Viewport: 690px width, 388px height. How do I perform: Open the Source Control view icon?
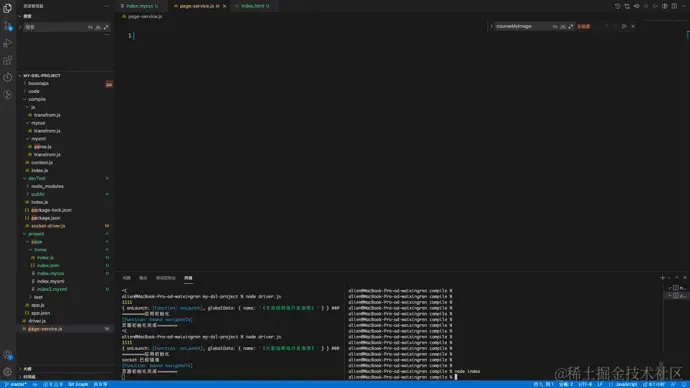click(x=7, y=26)
